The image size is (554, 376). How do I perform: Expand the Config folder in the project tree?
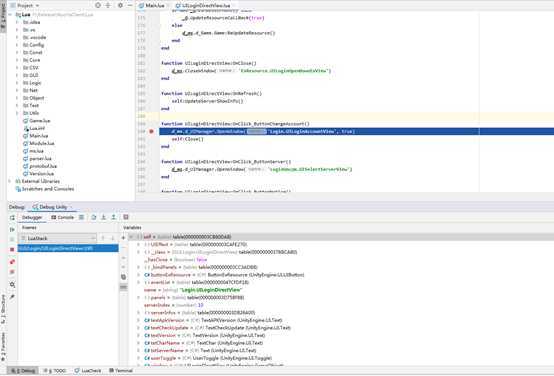click(17, 45)
